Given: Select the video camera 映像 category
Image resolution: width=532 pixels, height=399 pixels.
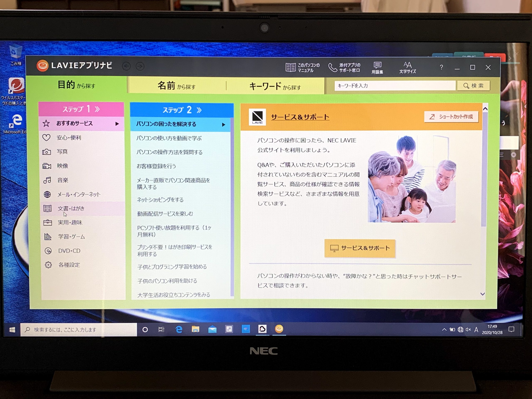Looking at the screenshot, I should click(82, 166).
